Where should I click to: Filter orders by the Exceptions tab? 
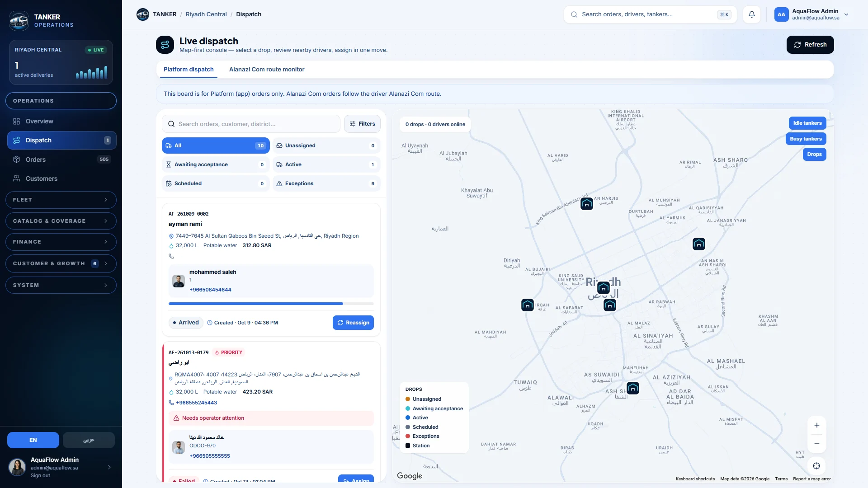[326, 183]
